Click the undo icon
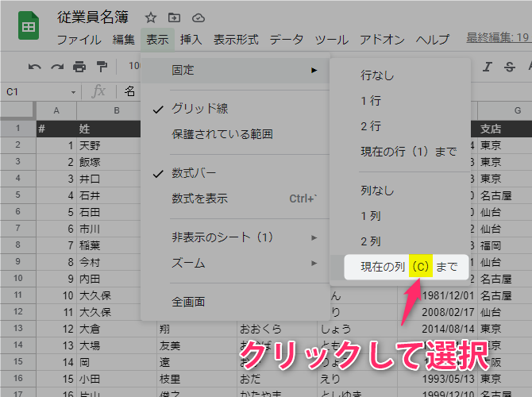 pos(35,67)
